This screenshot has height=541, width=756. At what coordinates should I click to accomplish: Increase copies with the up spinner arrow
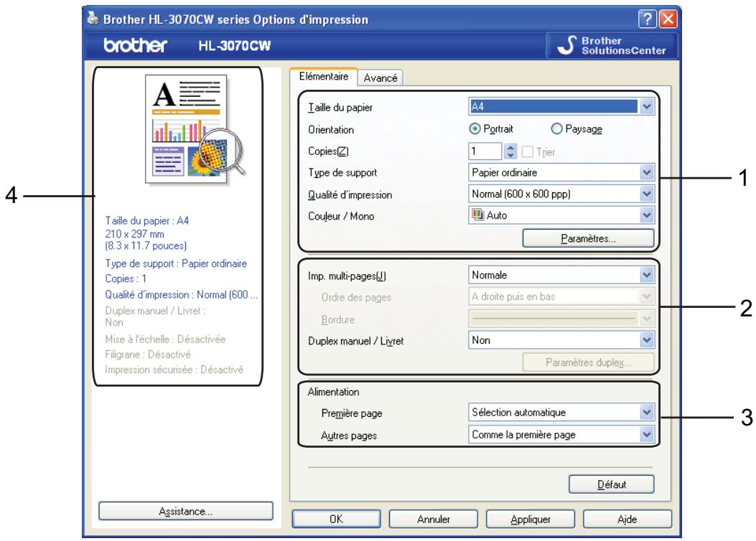click(510, 147)
